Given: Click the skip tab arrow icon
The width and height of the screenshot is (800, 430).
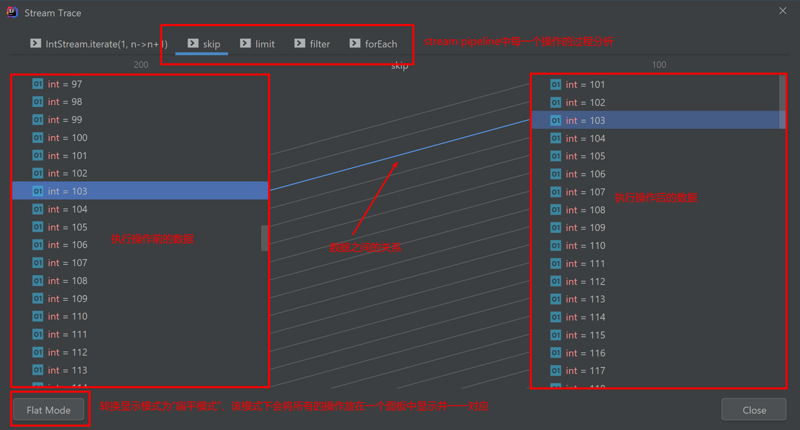Looking at the screenshot, I should pos(193,43).
